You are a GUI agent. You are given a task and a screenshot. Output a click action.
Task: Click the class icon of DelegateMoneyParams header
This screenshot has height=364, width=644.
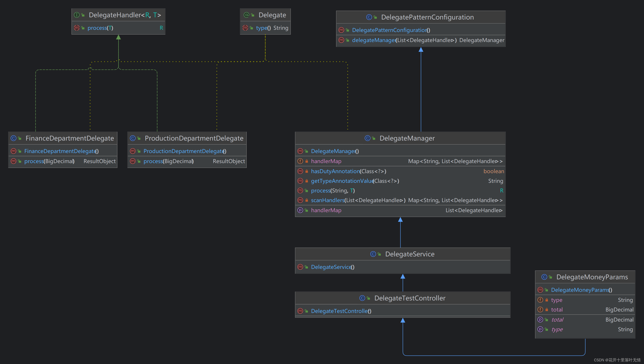tap(544, 277)
